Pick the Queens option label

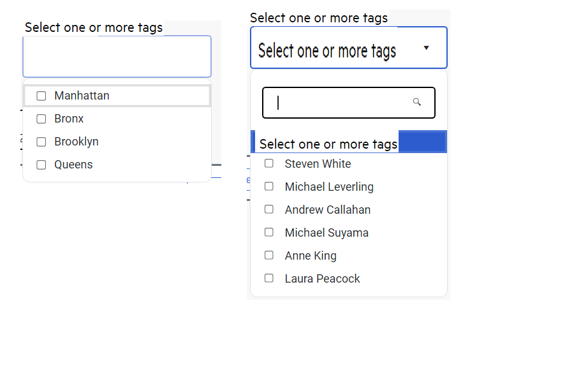[73, 165]
